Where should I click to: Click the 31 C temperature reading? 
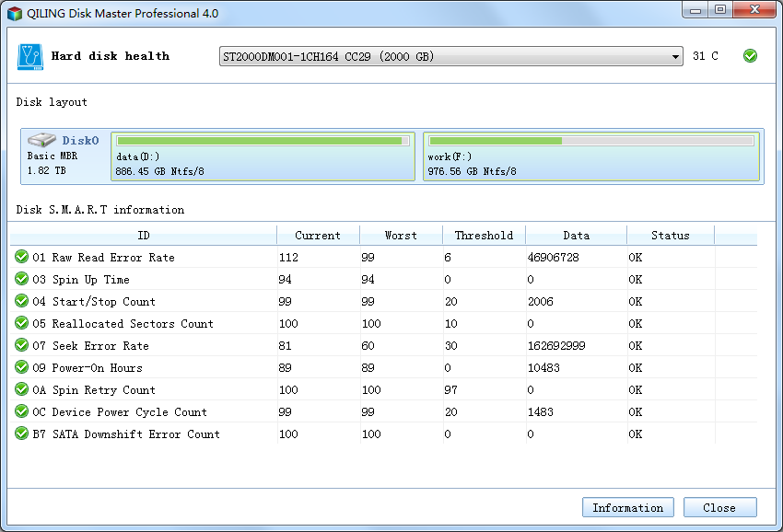point(705,56)
